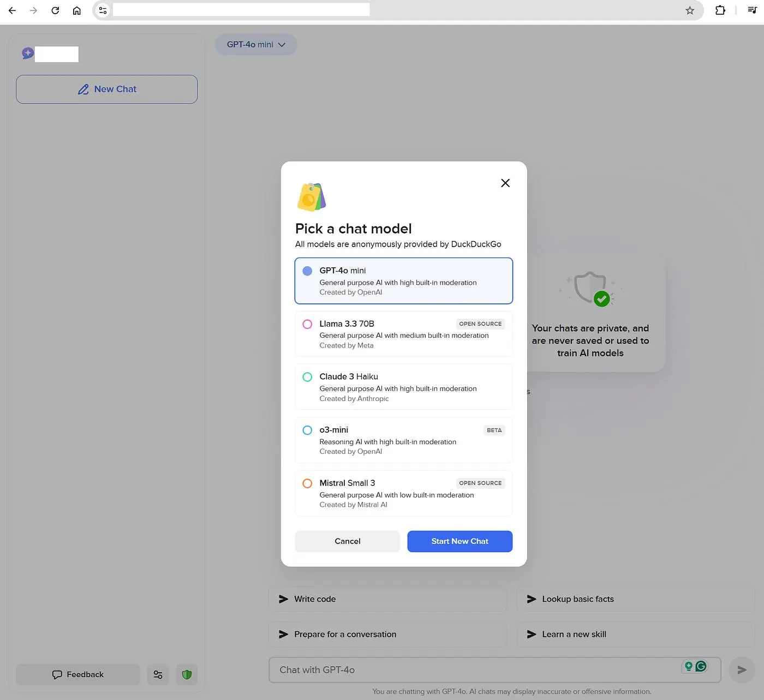This screenshot has height=700, width=764.
Task: Click the green privacy shield icon
Action: click(x=187, y=674)
